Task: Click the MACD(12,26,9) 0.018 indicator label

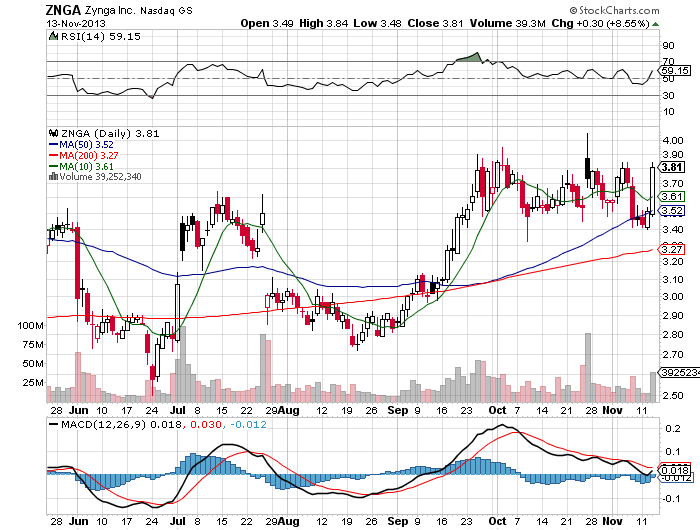Action: (x=121, y=424)
